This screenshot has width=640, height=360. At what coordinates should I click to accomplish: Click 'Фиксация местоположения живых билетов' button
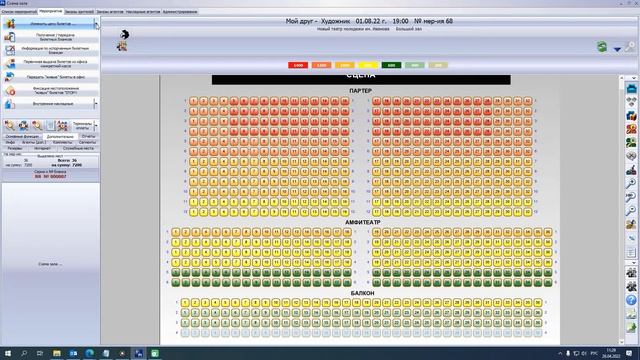pyautogui.click(x=51, y=90)
